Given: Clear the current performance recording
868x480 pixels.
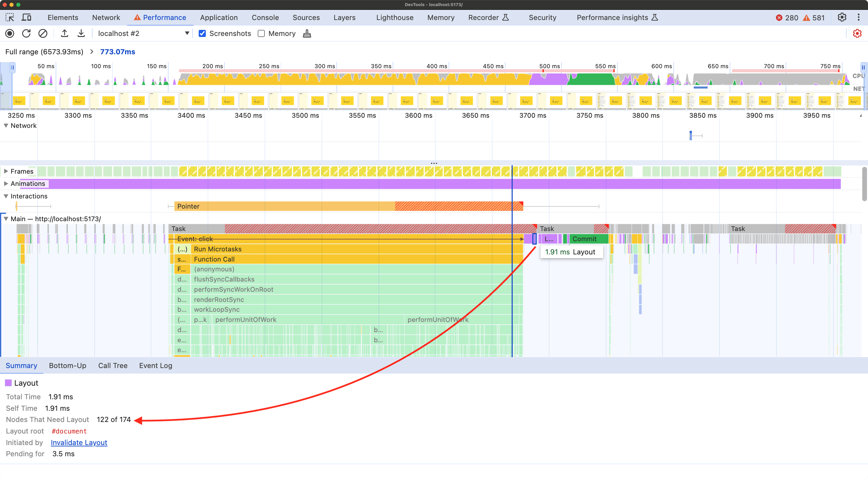Looking at the screenshot, I should 43,33.
